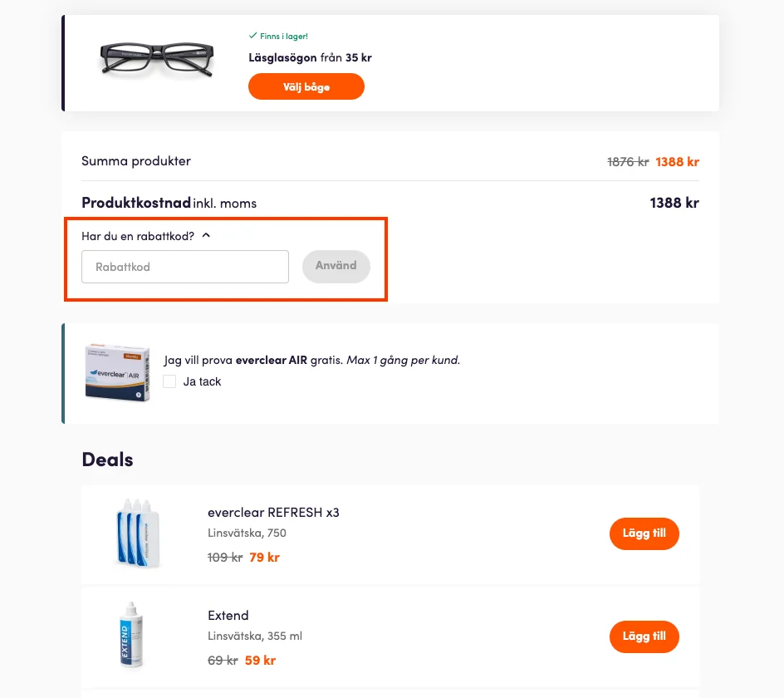784x698 pixels.
Task: Open the everclear REFRESH x3 product title
Action: click(x=273, y=513)
